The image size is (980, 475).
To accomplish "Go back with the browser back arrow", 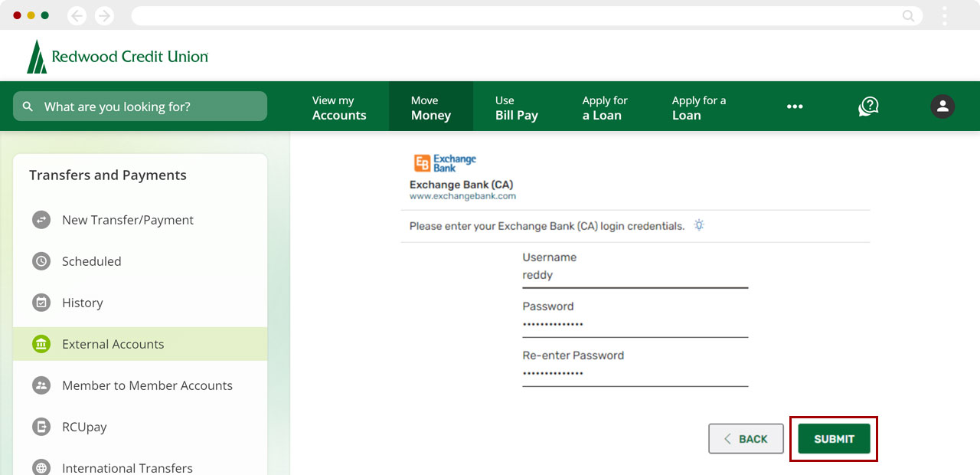I will tap(77, 15).
